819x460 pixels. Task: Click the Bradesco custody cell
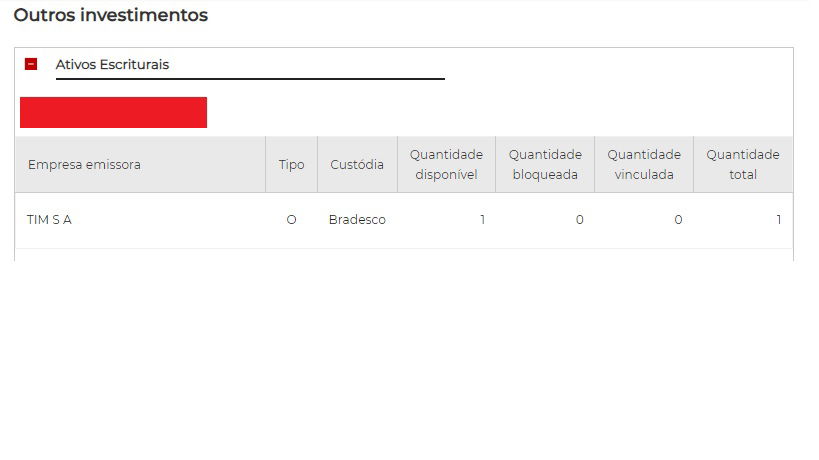357,220
